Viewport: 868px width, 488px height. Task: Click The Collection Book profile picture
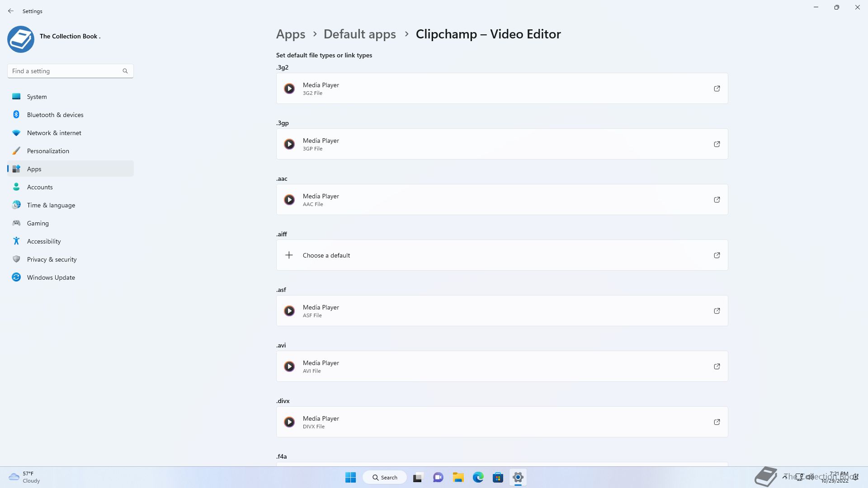[21, 39]
